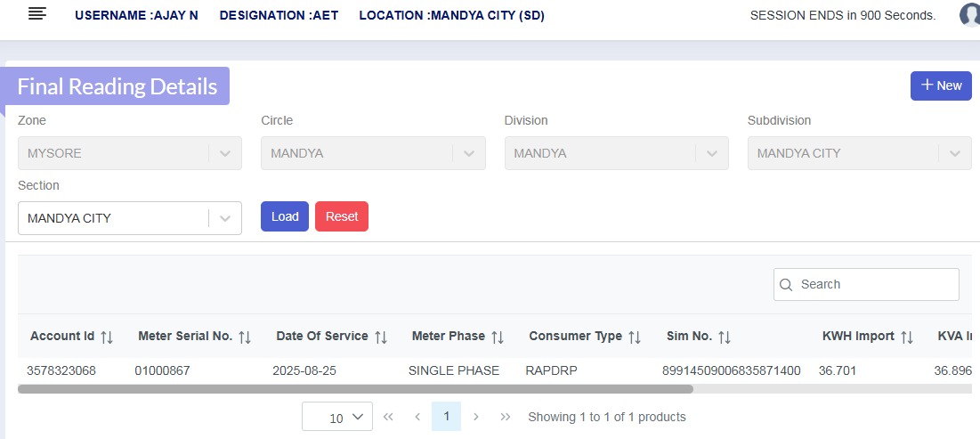Open the hamburger navigation menu
Viewport: 980px width, 439px height.
pos(37,14)
